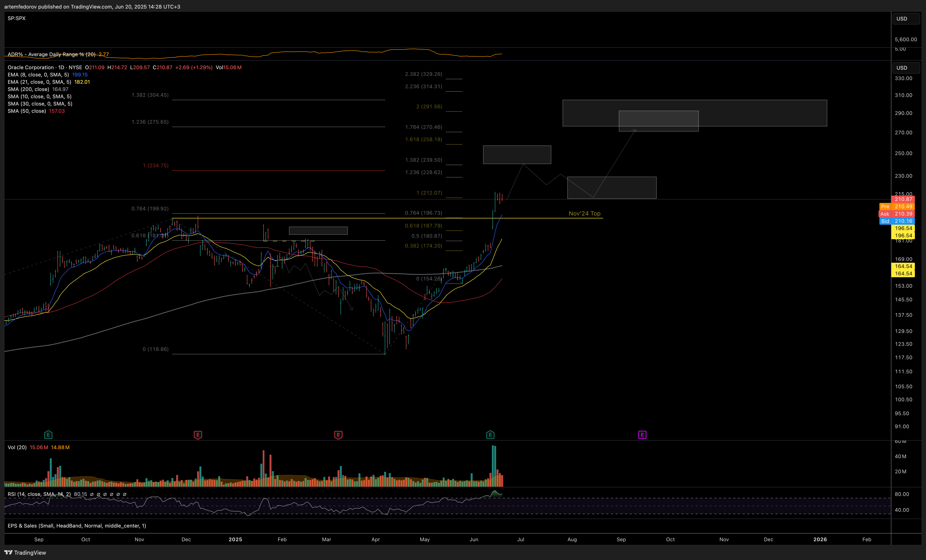Image resolution: width=926 pixels, height=560 pixels.
Task: Click the Ask 210.39 price tag
Action: 896,214
